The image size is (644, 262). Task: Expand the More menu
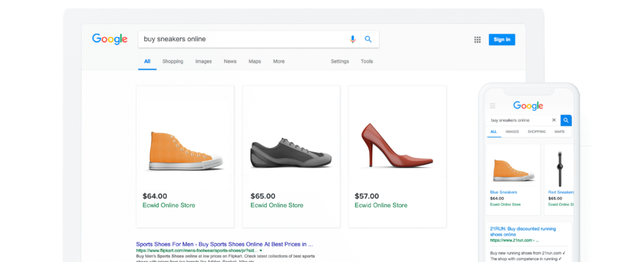[x=279, y=61]
